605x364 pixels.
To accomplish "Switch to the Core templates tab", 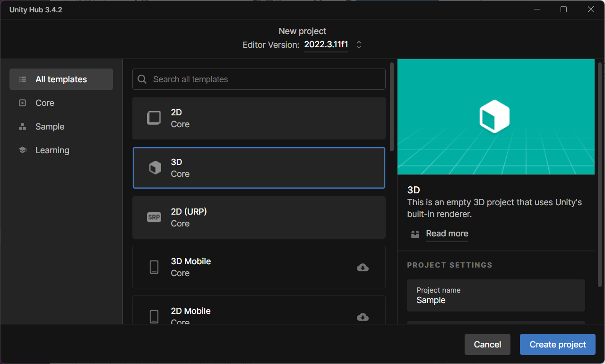I will click(45, 103).
